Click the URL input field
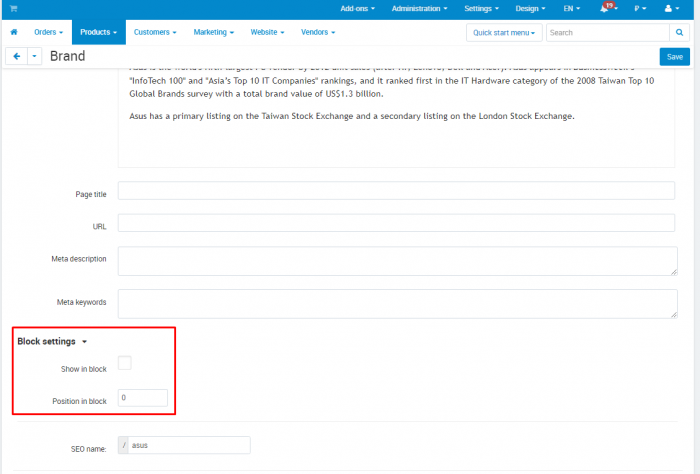This screenshot has height=474, width=700. coord(396,223)
